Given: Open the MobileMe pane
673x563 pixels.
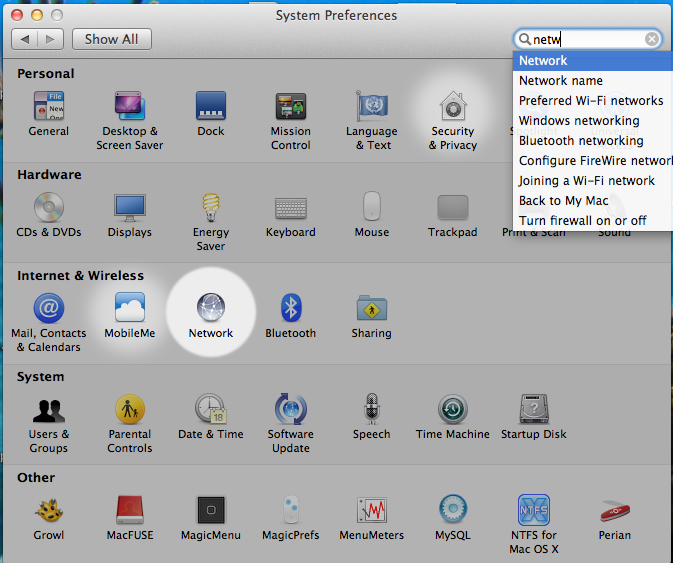Looking at the screenshot, I should coord(130,315).
